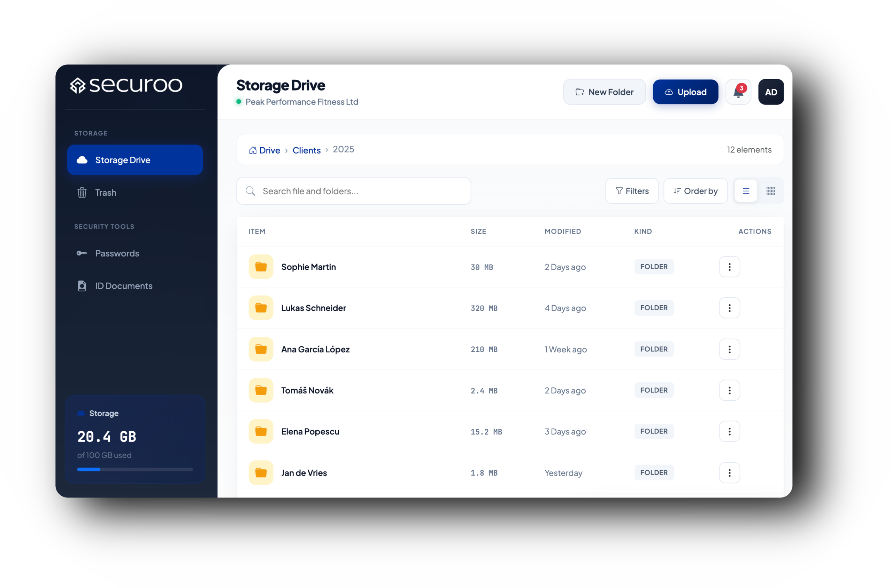Click the Elena Popescu folder icon
Image resolution: width=892 pixels, height=588 pixels.
261,431
